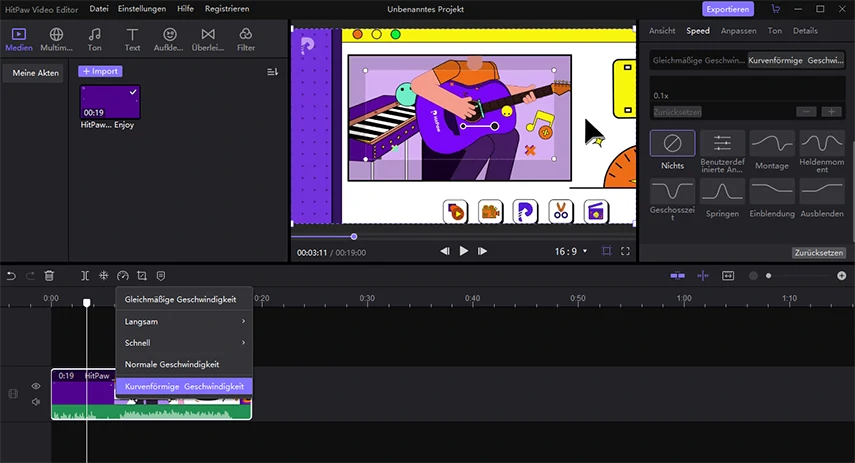Viewport: 855px width, 463px height.
Task: Select the split clip tool
Action: (85, 276)
